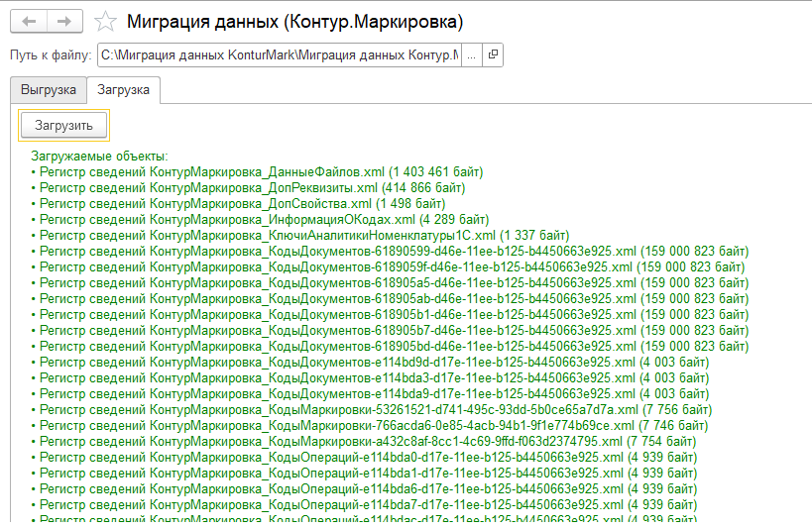Screen dimensions: 812x529
Task: Select the КодыДокументов-e114bda9 row
Action: [370, 394]
